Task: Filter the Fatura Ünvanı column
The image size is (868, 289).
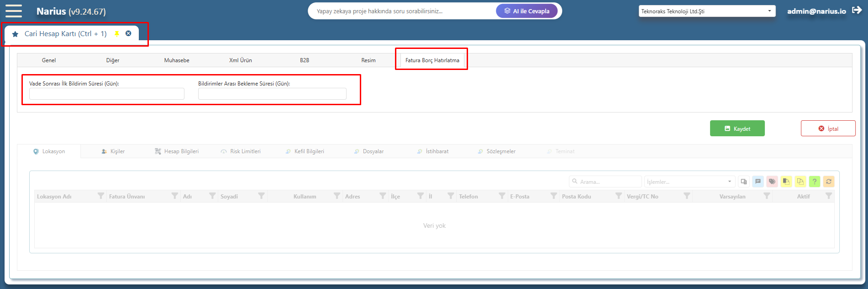Action: (174, 196)
